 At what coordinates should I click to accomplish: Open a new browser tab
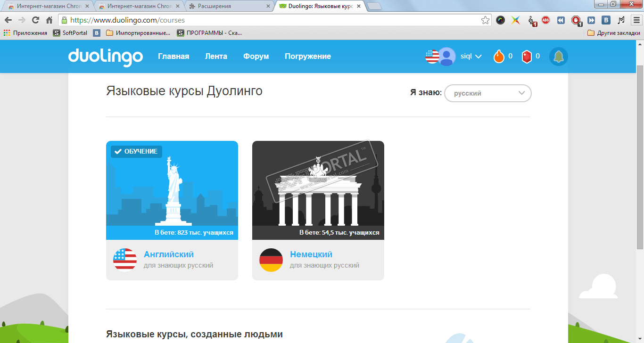click(374, 7)
